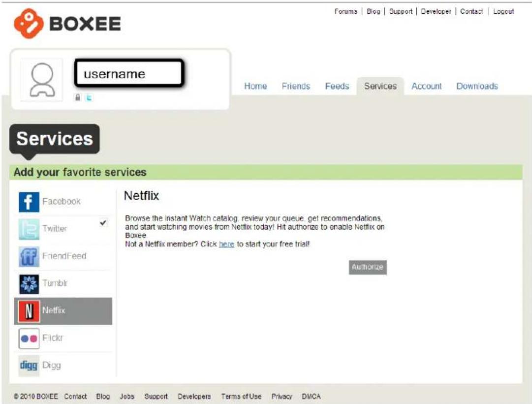Open the Forums link in header

(x=346, y=11)
